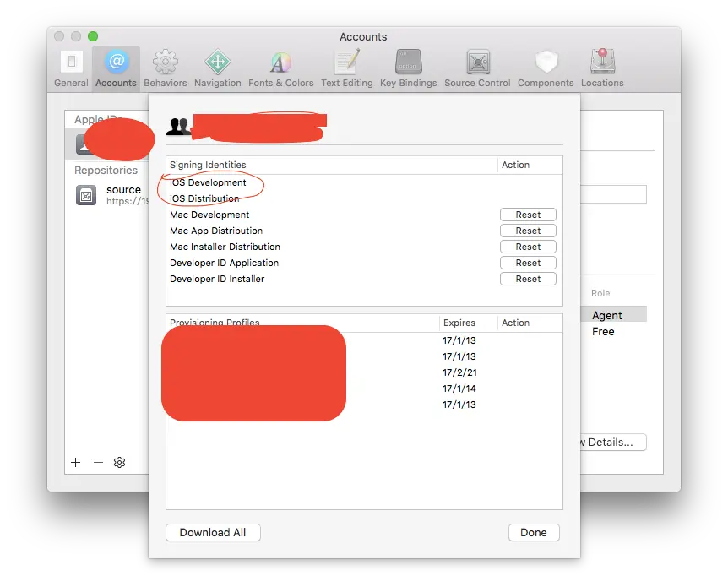This screenshot has width=728, height=576.
Task: Reset the Mac App Distribution identity
Action: pyautogui.click(x=528, y=231)
